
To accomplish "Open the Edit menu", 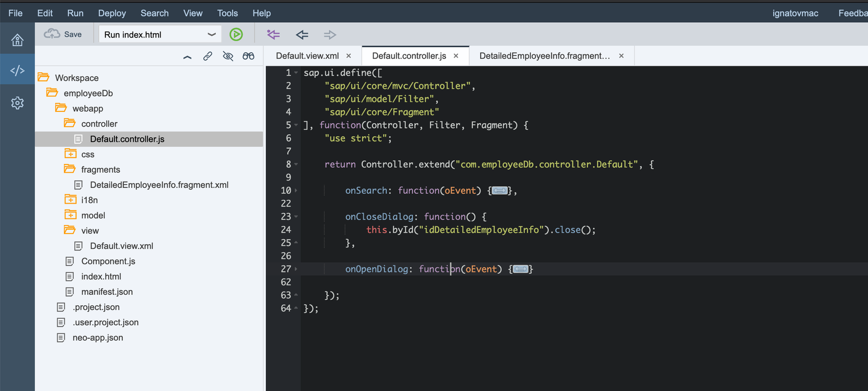I will point(44,13).
